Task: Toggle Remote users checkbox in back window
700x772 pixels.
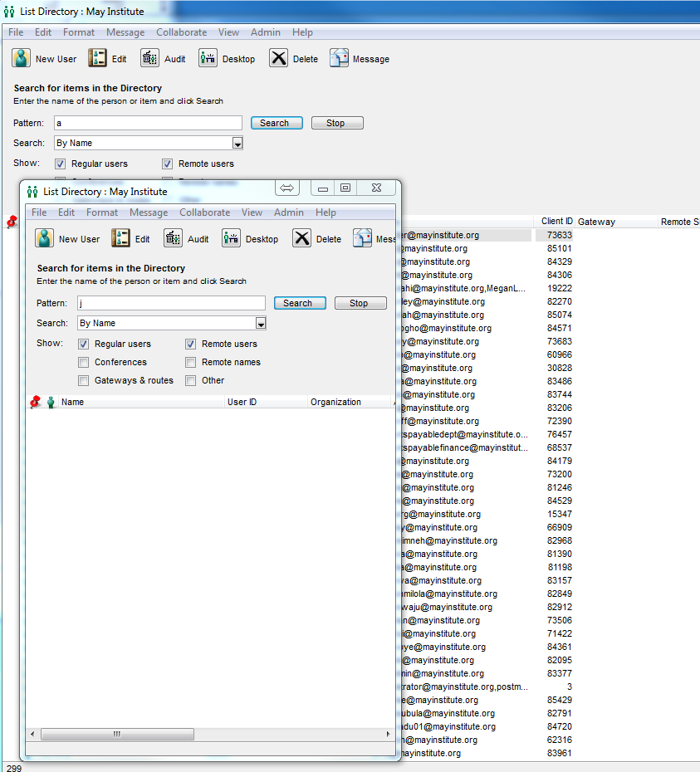Action: tap(168, 164)
